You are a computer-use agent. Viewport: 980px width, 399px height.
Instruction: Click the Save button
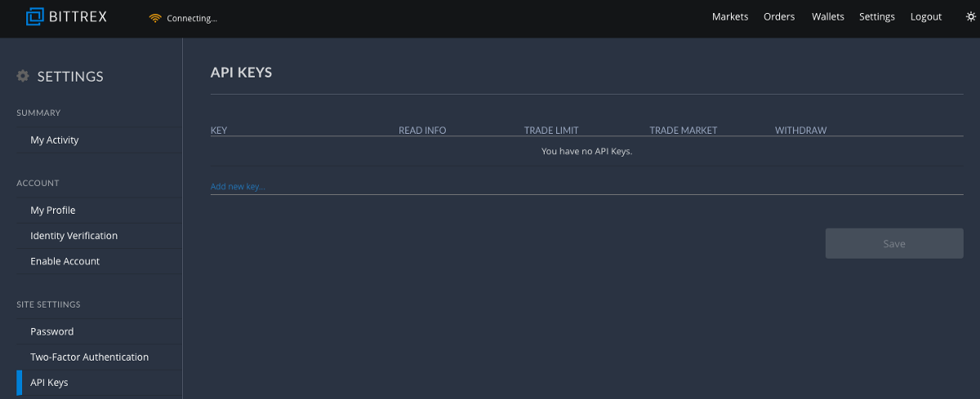894,243
